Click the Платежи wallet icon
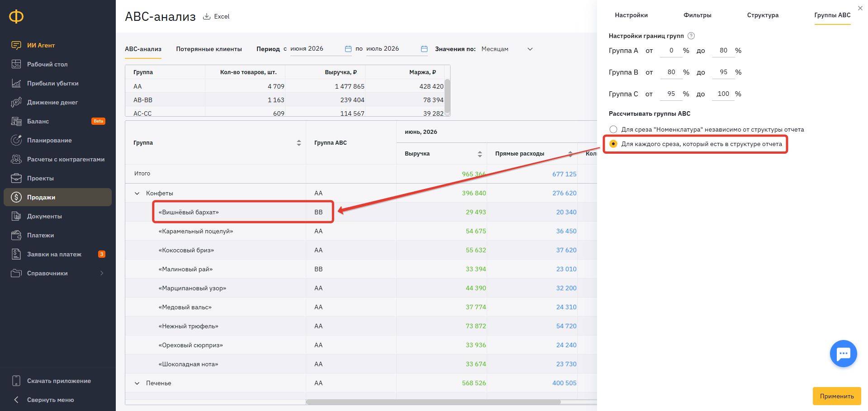The width and height of the screenshot is (868, 411). coord(16,235)
